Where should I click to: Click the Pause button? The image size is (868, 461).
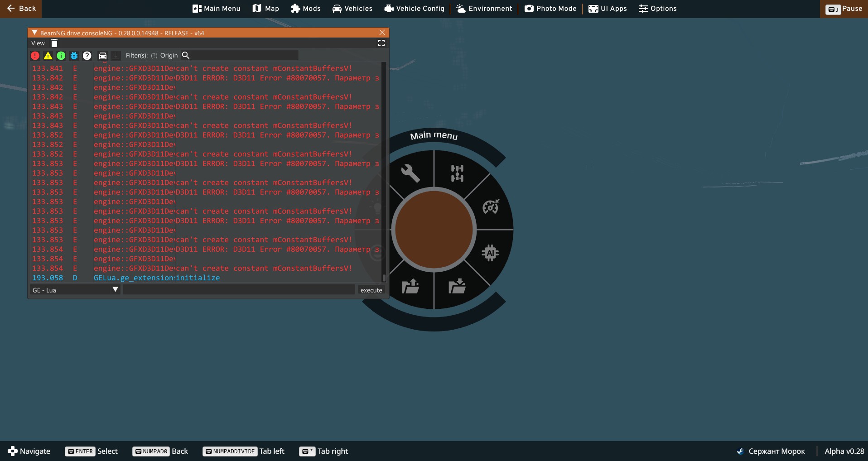844,9
